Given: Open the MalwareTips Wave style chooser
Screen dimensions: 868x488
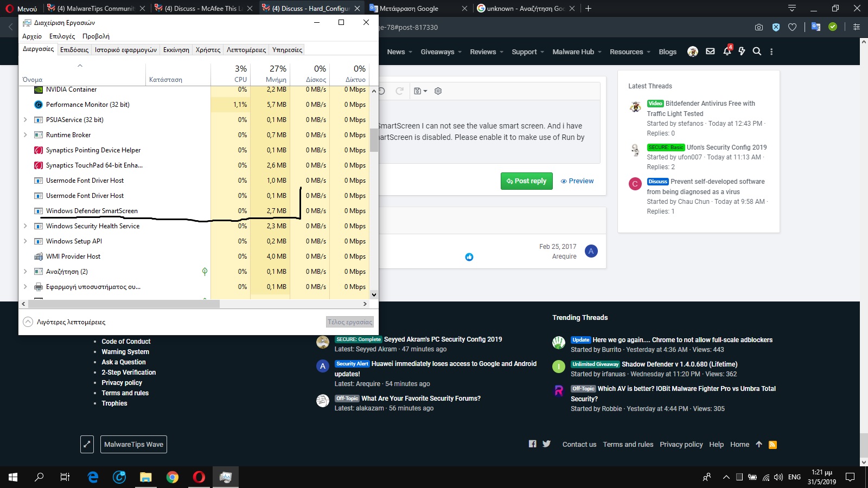Looking at the screenshot, I should (133, 445).
